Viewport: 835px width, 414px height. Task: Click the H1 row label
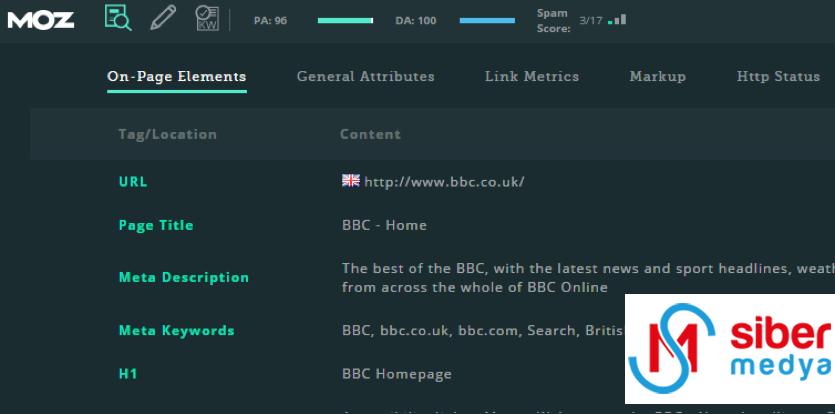pyautogui.click(x=128, y=374)
